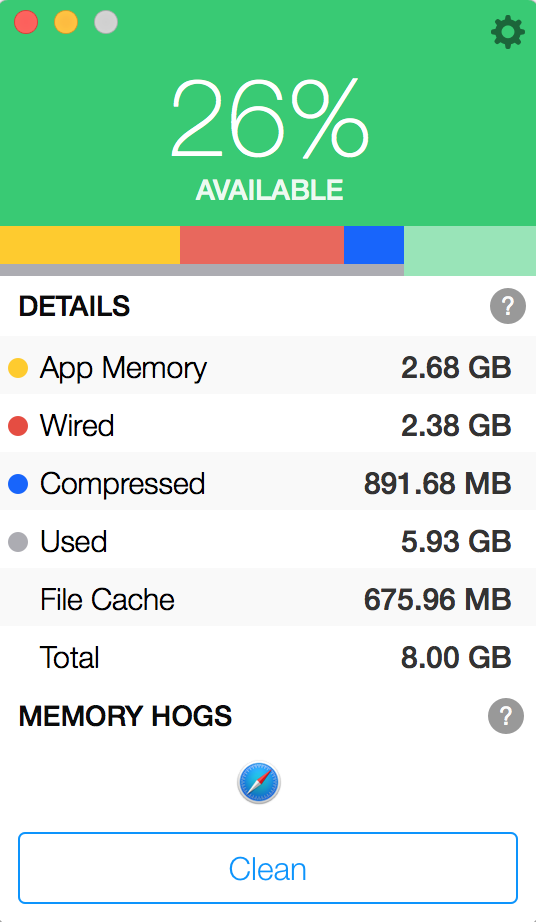Click the gray dot beside Used
536x922 pixels.
pyautogui.click(x=18, y=542)
